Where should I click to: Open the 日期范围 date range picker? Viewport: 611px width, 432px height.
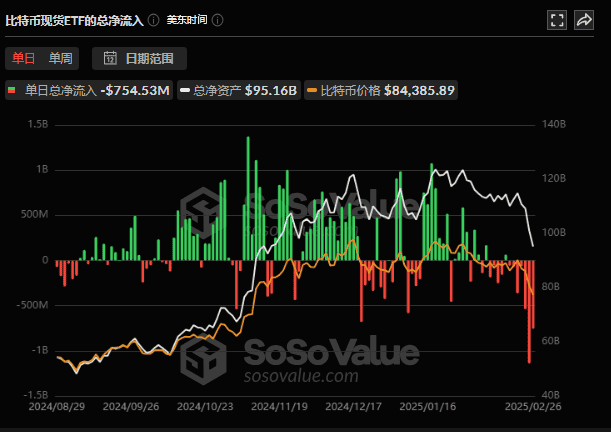click(138, 59)
